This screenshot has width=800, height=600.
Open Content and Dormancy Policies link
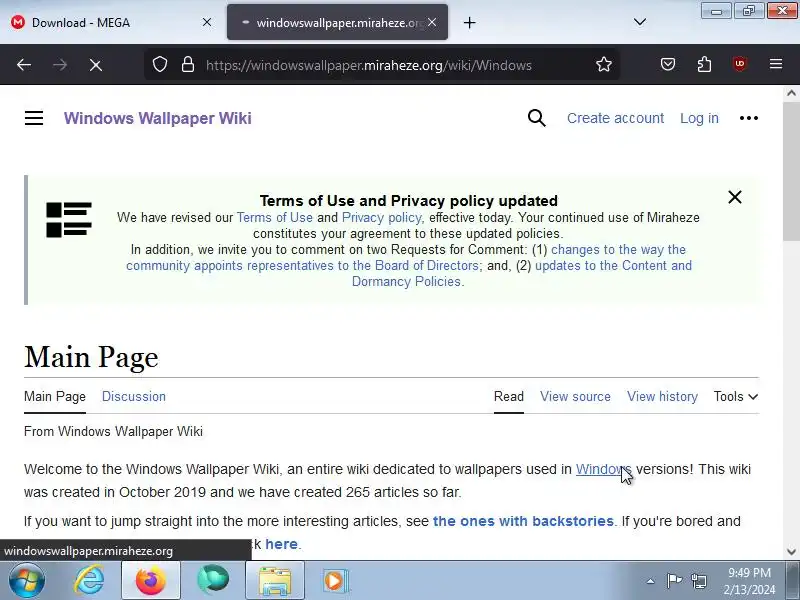(521, 273)
